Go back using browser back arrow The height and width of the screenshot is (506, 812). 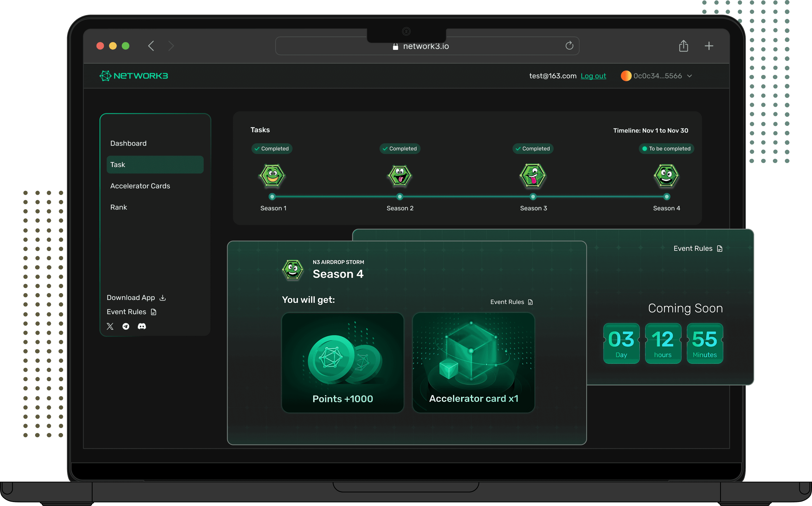click(x=151, y=46)
